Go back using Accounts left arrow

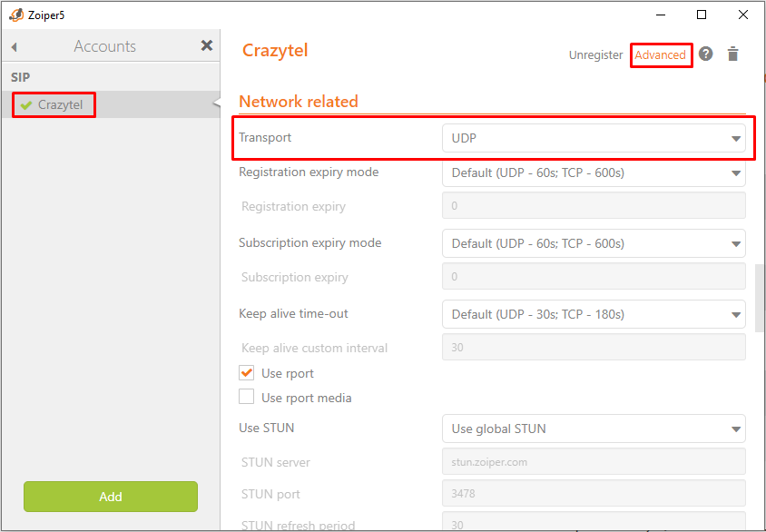[x=15, y=47]
